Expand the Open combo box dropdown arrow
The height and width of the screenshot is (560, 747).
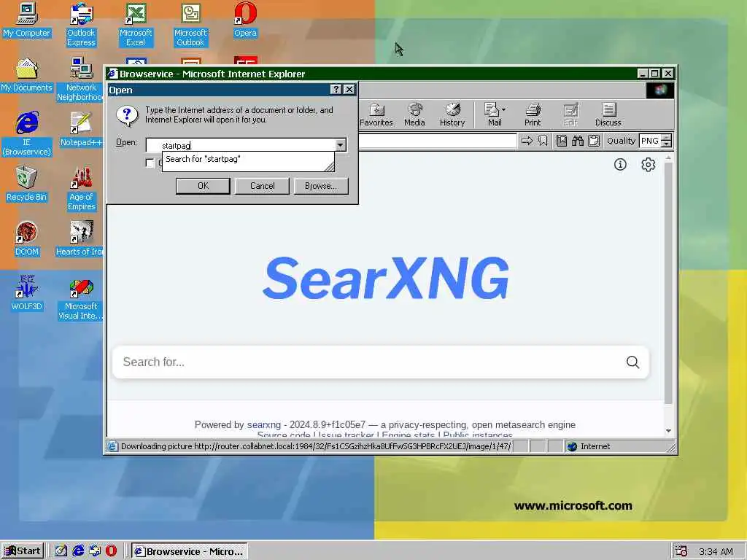pyautogui.click(x=340, y=145)
